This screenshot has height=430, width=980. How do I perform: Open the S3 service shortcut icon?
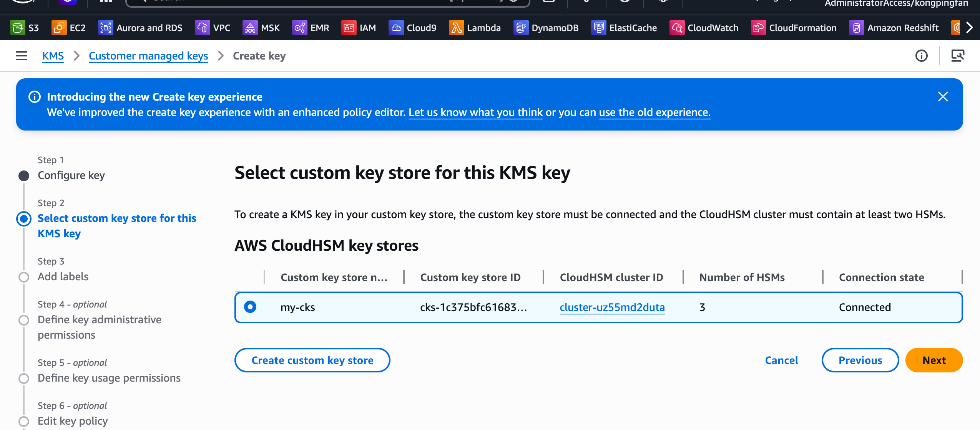[17, 28]
